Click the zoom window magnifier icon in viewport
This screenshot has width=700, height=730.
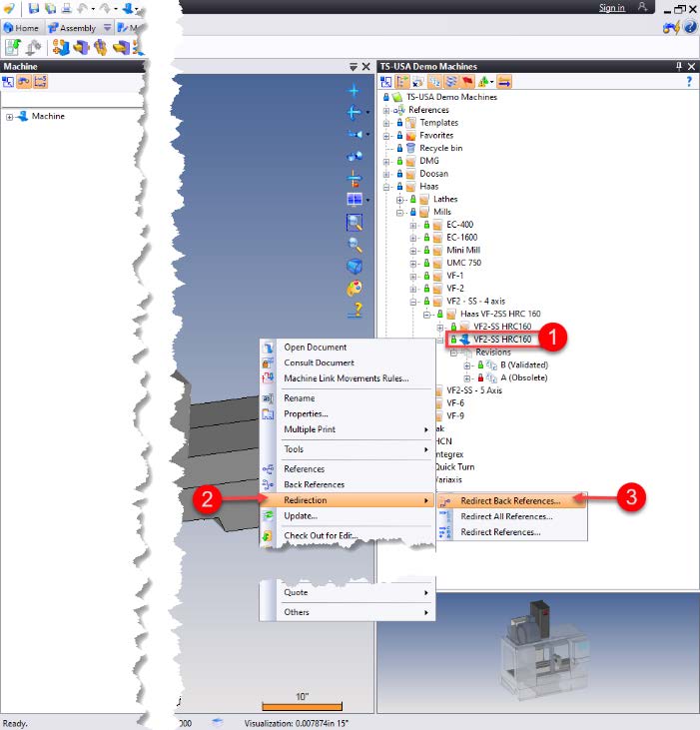pyautogui.click(x=354, y=223)
